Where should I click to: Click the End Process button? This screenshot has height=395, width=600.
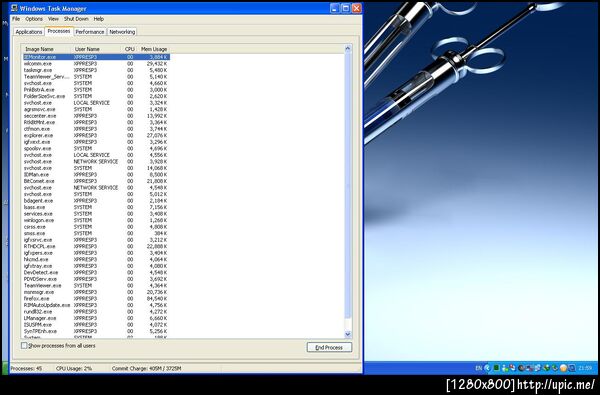329,348
